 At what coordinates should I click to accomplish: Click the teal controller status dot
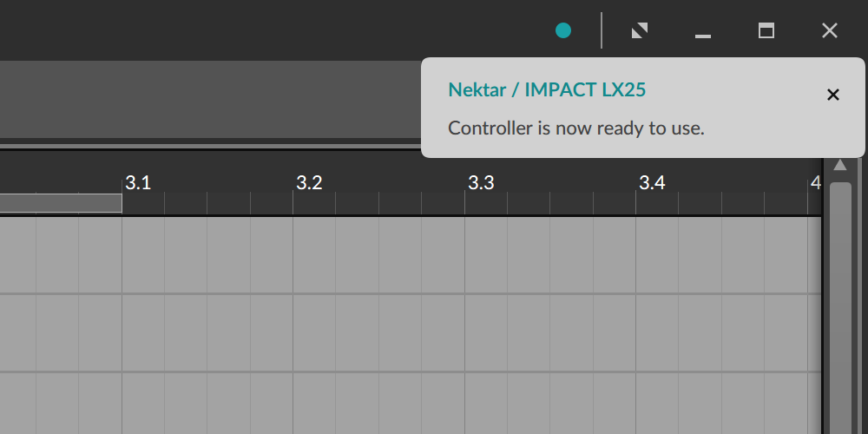[563, 31]
